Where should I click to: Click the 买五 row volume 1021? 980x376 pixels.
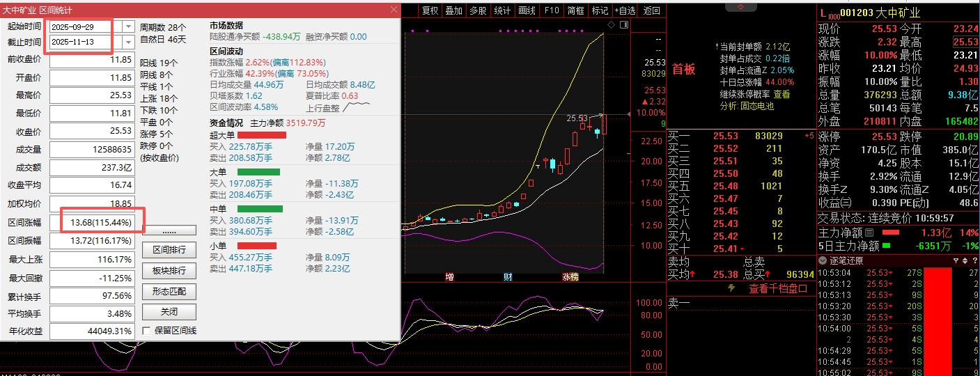[x=771, y=186]
